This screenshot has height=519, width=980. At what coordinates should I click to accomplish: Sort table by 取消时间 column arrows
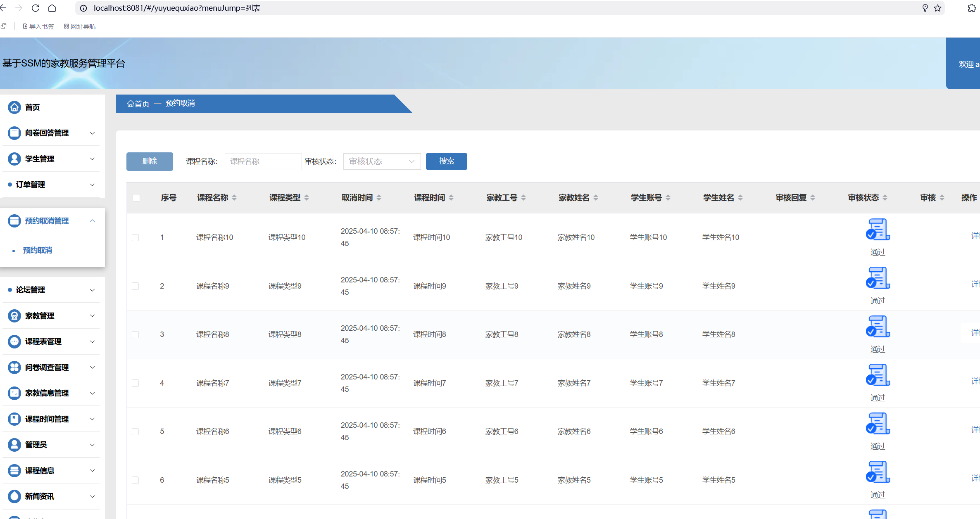(x=379, y=198)
